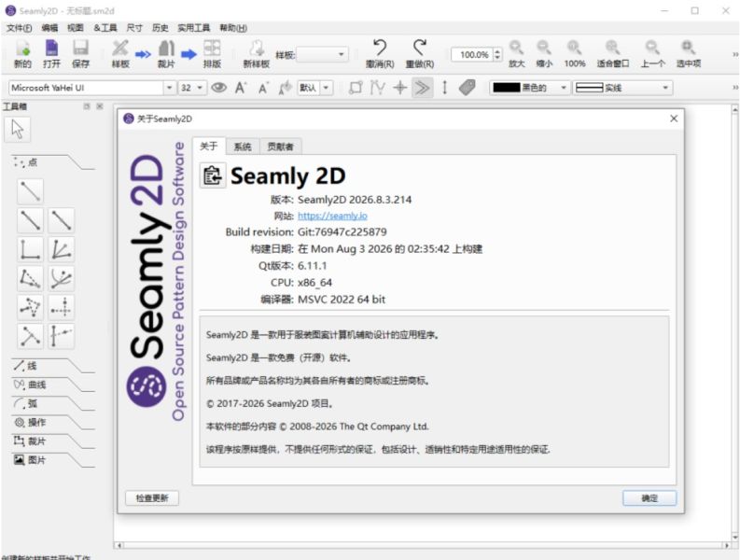This screenshot has height=560, width=740.
Task: Open the 样板 draft block combo box
Action: 323,55
